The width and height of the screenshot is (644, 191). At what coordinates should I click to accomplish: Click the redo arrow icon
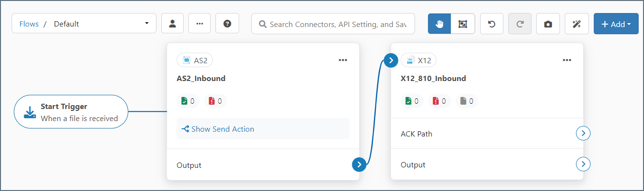pyautogui.click(x=520, y=24)
